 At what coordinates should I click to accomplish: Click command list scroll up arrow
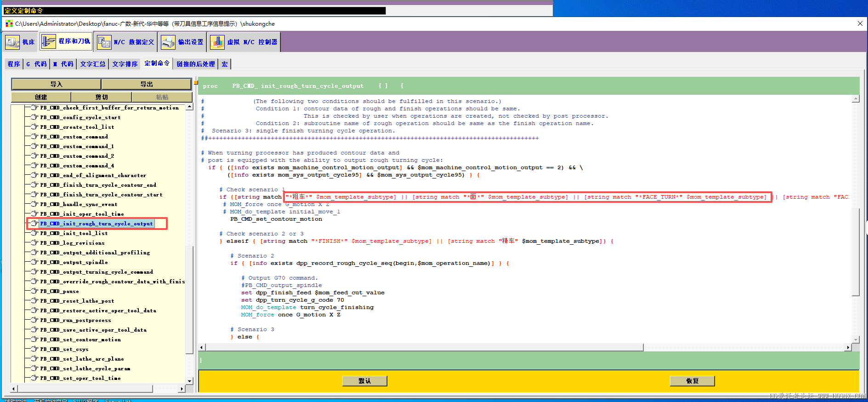click(189, 107)
